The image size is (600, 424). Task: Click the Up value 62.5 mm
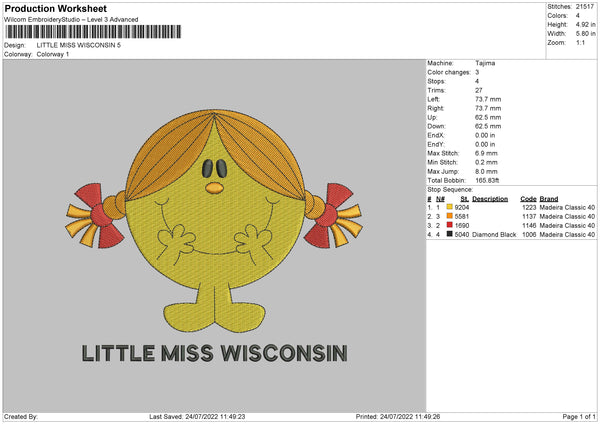click(488, 117)
